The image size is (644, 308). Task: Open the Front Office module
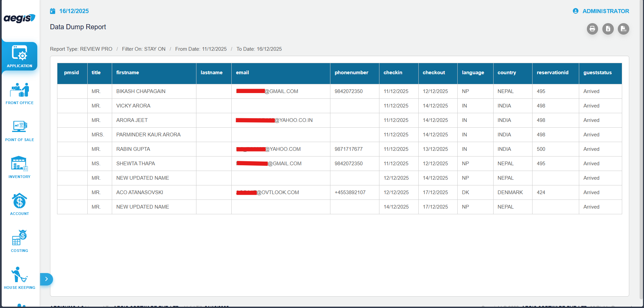pos(19,93)
